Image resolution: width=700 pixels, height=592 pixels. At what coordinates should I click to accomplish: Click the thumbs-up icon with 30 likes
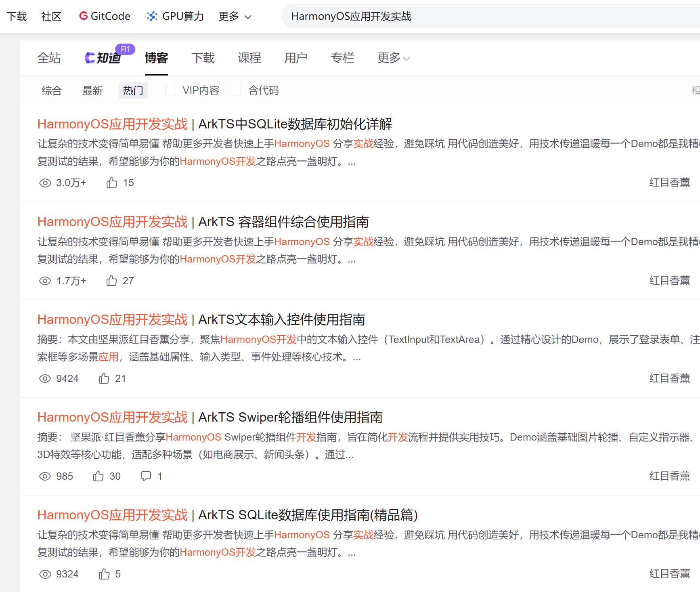pyautogui.click(x=99, y=476)
